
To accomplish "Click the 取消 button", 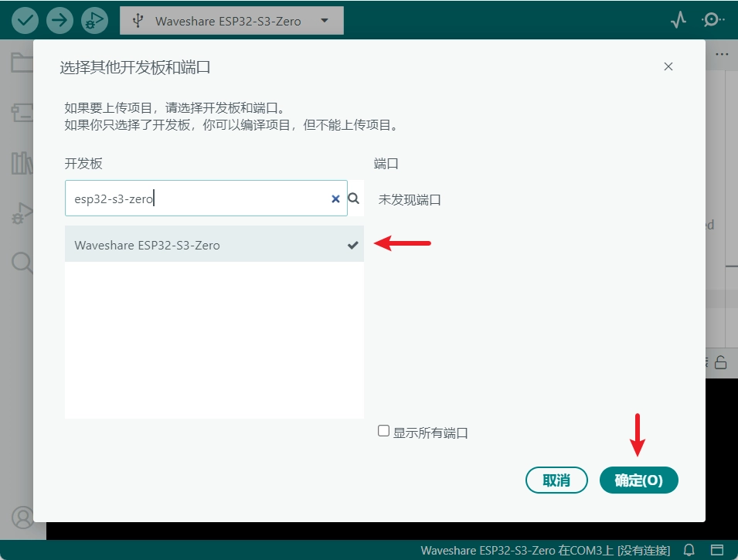I will pyautogui.click(x=556, y=480).
